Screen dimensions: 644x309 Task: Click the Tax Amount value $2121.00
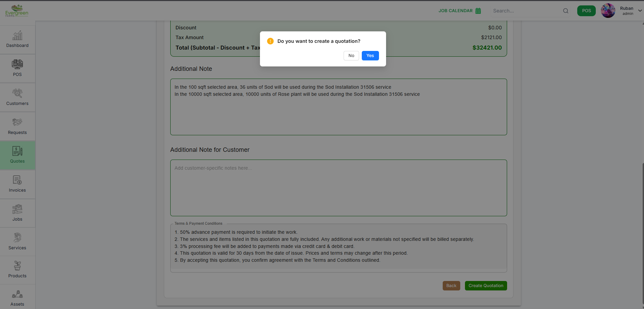pyautogui.click(x=491, y=37)
